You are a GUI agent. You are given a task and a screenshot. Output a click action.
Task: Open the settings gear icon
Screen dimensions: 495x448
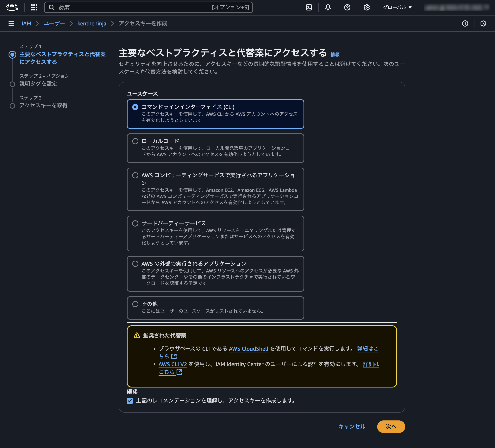(x=366, y=7)
